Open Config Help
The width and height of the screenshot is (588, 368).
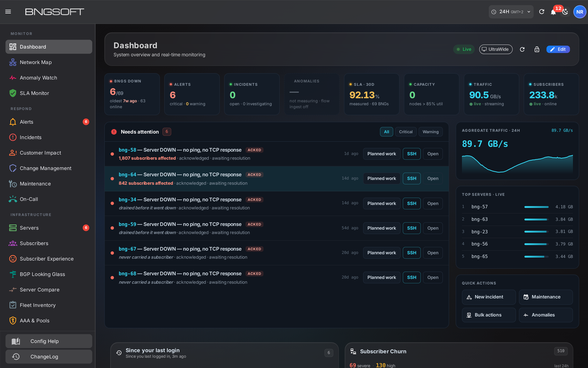[49, 341]
